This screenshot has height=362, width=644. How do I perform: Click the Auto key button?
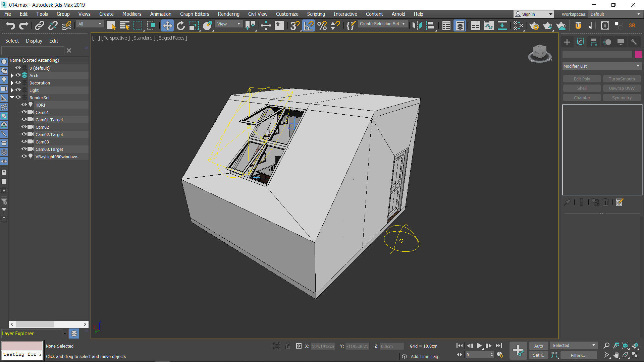(x=538, y=346)
